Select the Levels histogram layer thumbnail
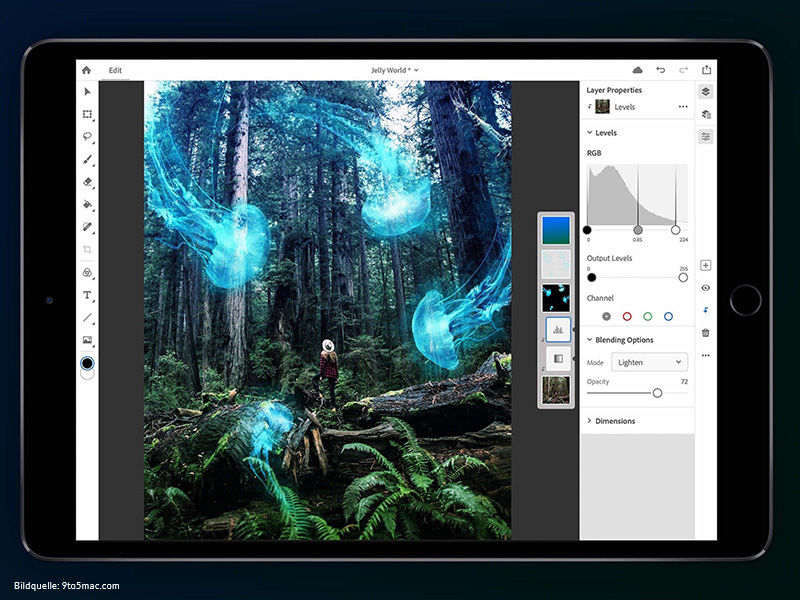Image resolution: width=800 pixels, height=600 pixels. point(557,330)
